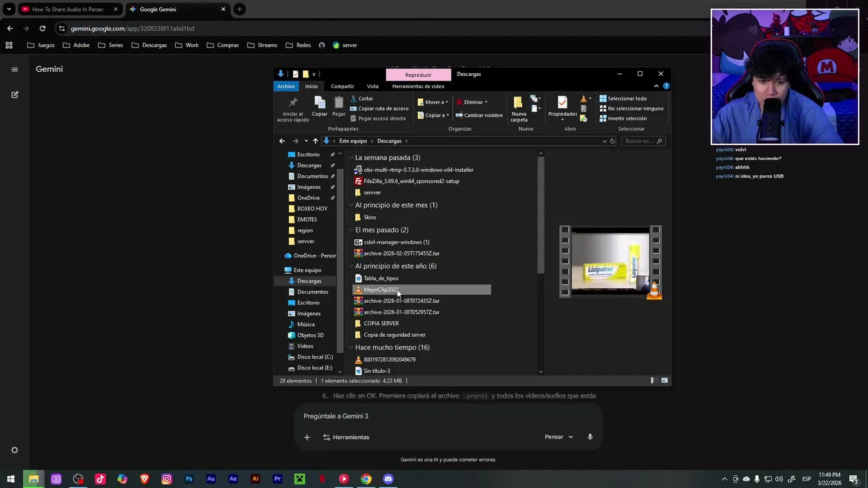Viewport: 868px width, 488px height.
Task: Click Copiar ruta de acceso
Action: pyautogui.click(x=379, y=108)
